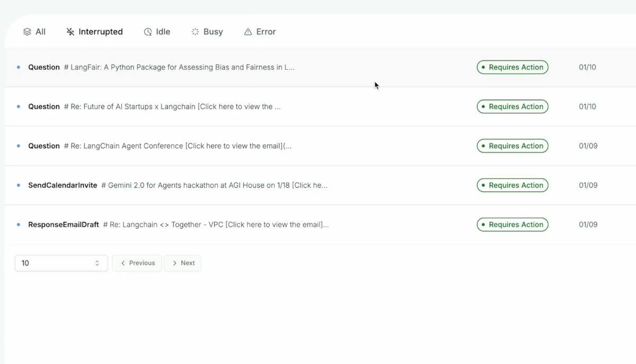Click the chevron icon in Previous button
This screenshot has height=364, width=636.
[123, 263]
